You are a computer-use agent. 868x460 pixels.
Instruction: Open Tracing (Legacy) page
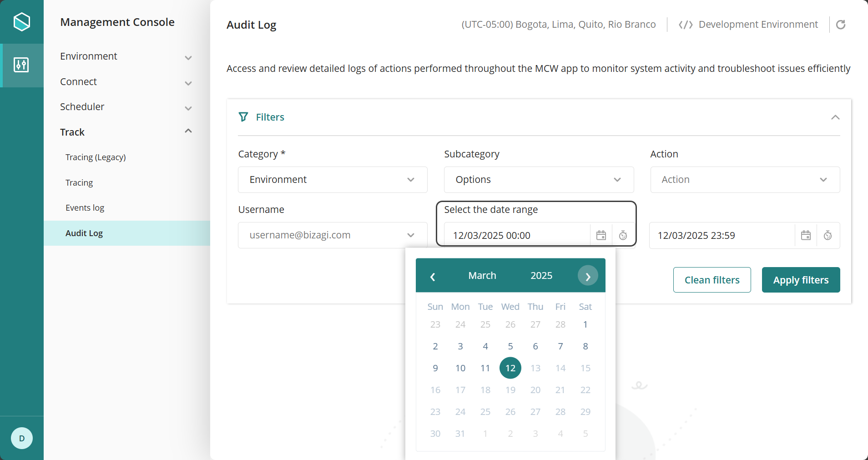pyautogui.click(x=96, y=157)
